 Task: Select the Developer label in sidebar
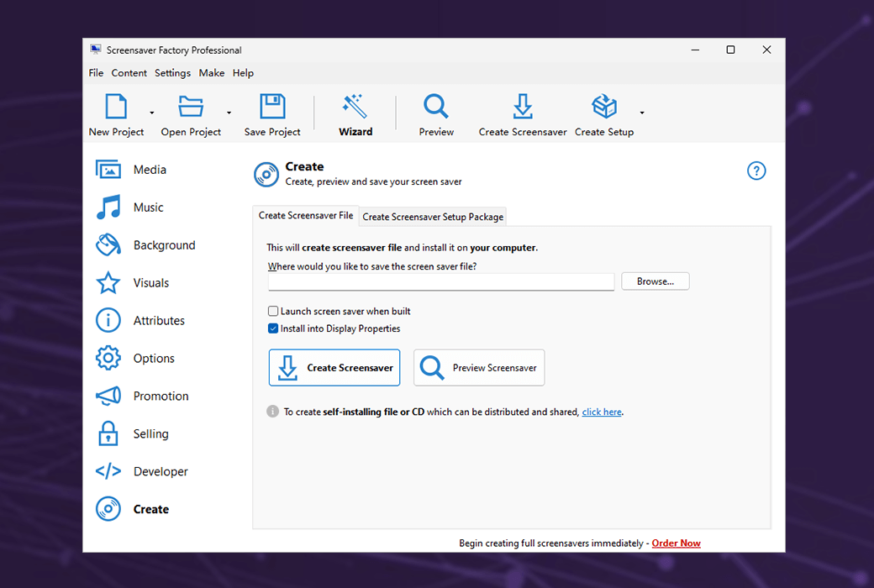click(x=161, y=471)
